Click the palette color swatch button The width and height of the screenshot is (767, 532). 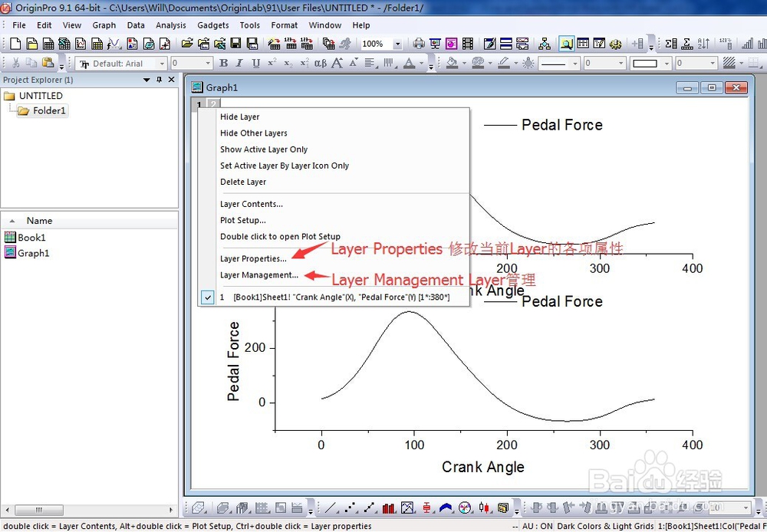[x=479, y=63]
